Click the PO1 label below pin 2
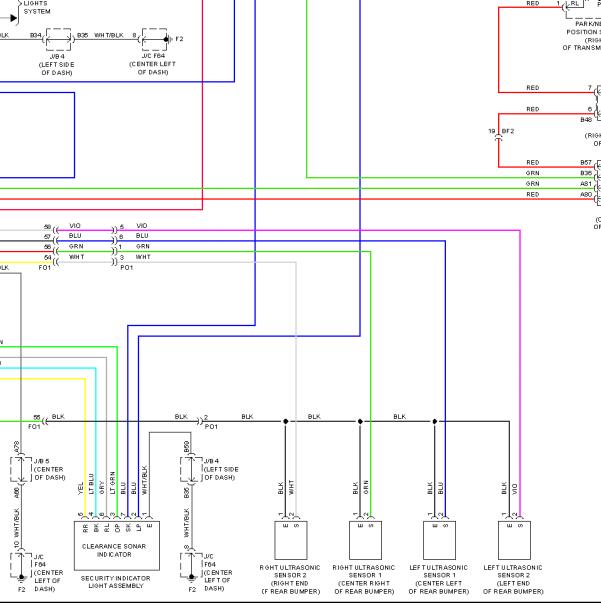 click(211, 426)
